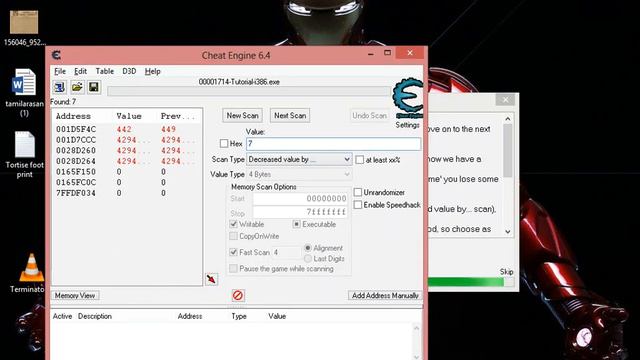Viewport: 640px width, 360px height.
Task: Click the Description column header
Action: (x=95, y=316)
